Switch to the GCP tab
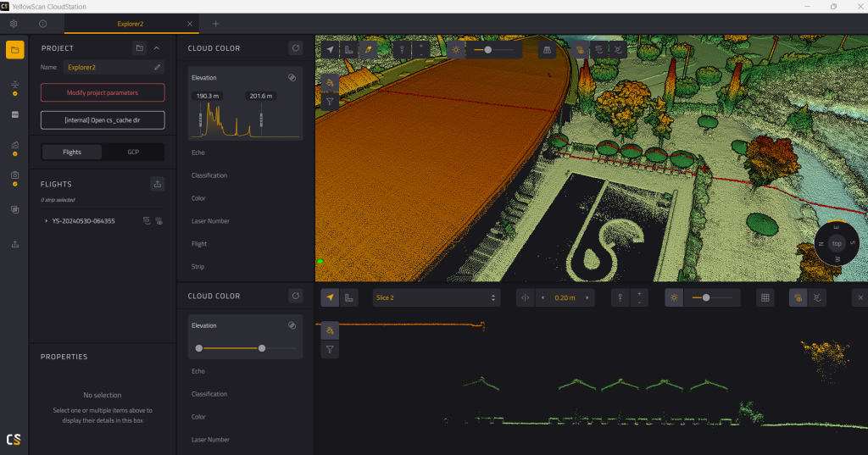 pos(133,153)
